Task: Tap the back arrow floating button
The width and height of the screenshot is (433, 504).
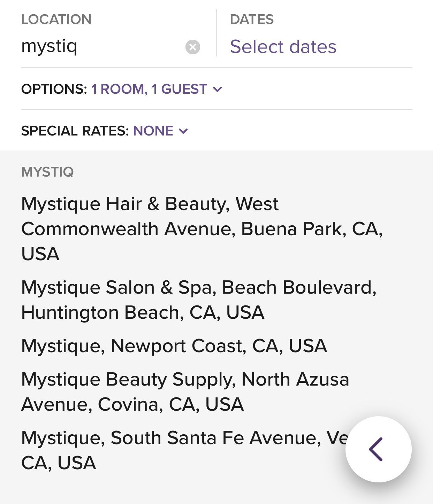Action: [x=378, y=449]
